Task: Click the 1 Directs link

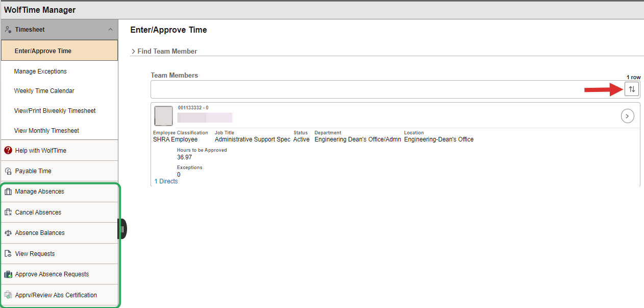Action: point(166,181)
